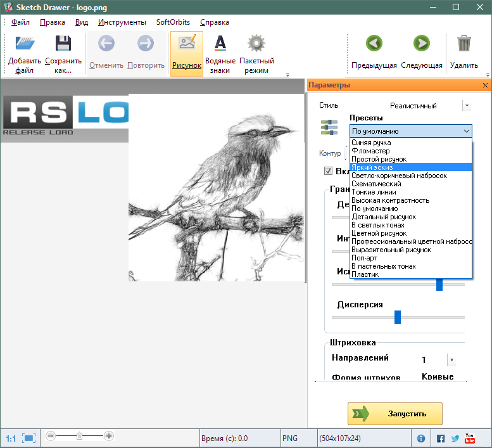Expand the Стиль Реалистичный dropdown

tap(467, 106)
